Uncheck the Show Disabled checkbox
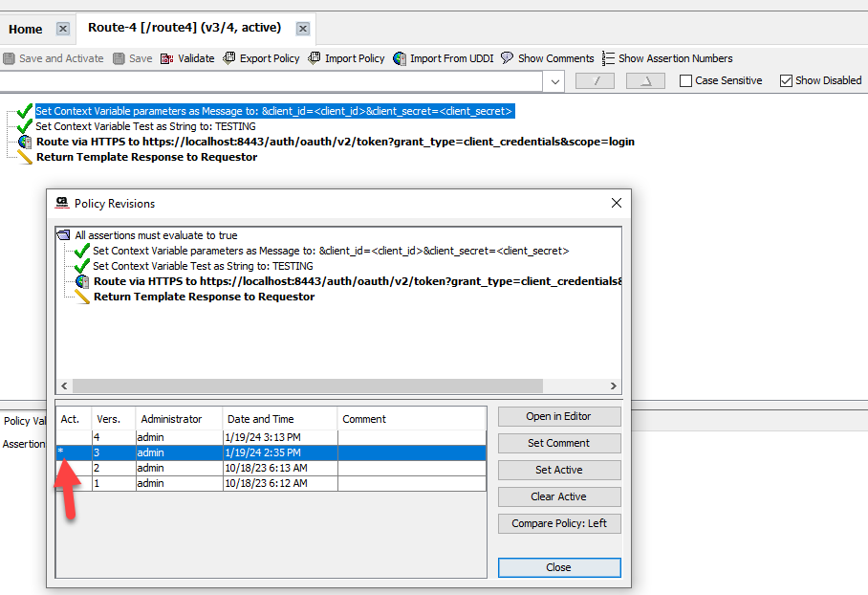 click(x=787, y=81)
